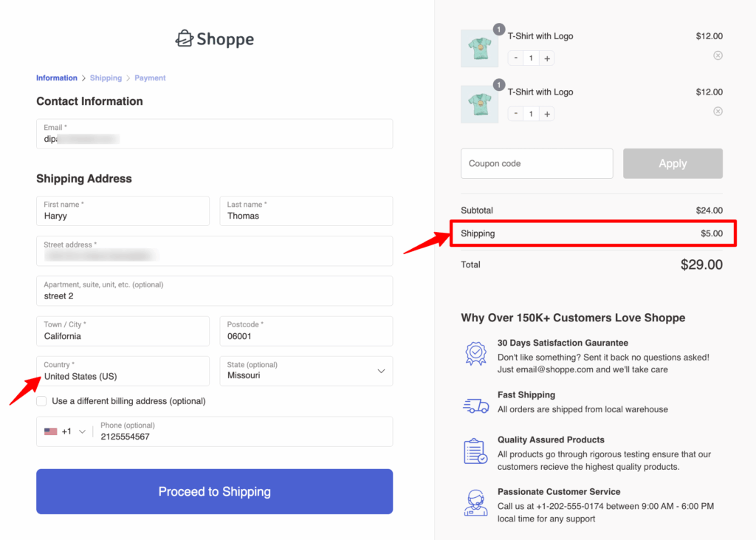This screenshot has height=540, width=756.
Task: Click the Country field United States (US)
Action: [123, 371]
